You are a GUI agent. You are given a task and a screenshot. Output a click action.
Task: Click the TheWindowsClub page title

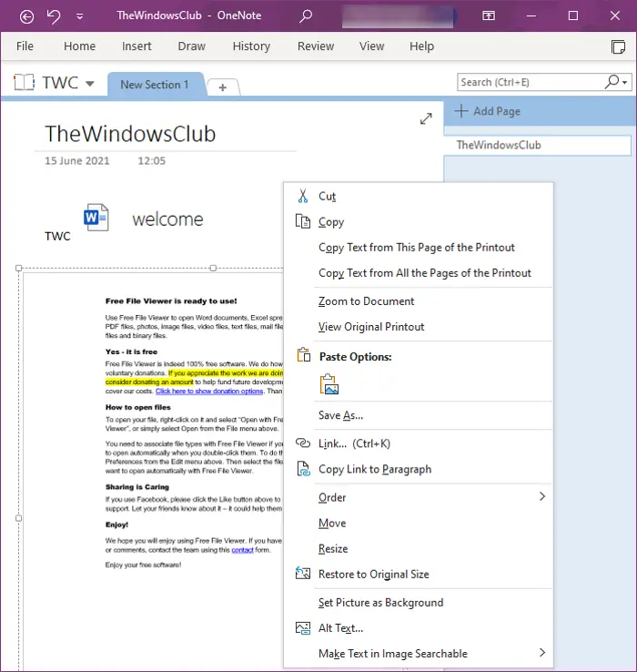click(130, 134)
